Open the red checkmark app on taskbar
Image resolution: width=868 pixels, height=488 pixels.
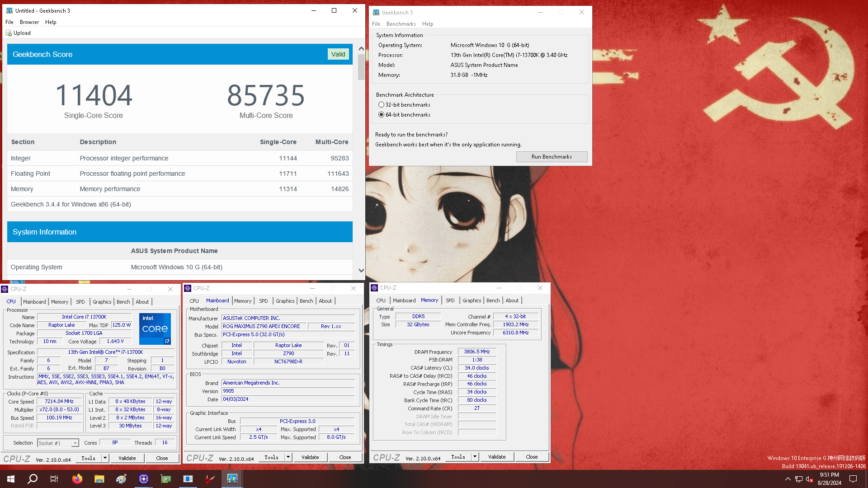pos(210,479)
